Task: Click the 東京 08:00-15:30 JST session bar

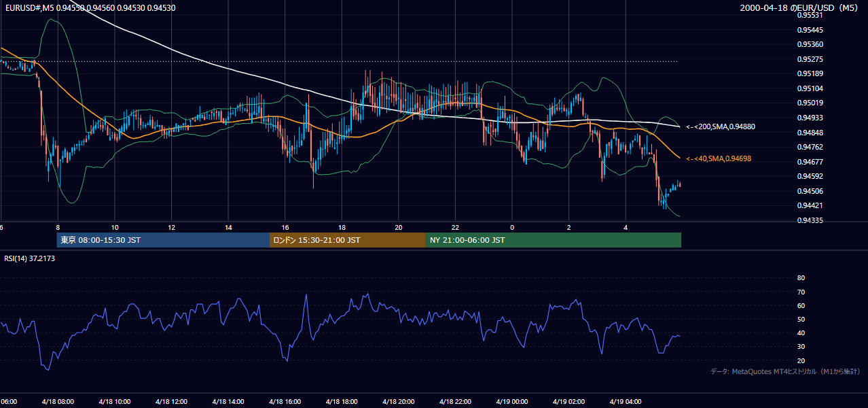Action: pos(163,240)
